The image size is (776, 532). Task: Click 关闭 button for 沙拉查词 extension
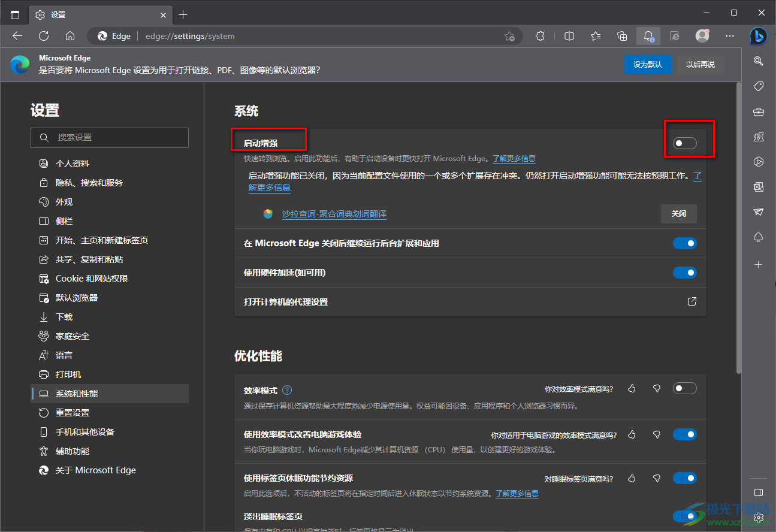pyautogui.click(x=679, y=214)
